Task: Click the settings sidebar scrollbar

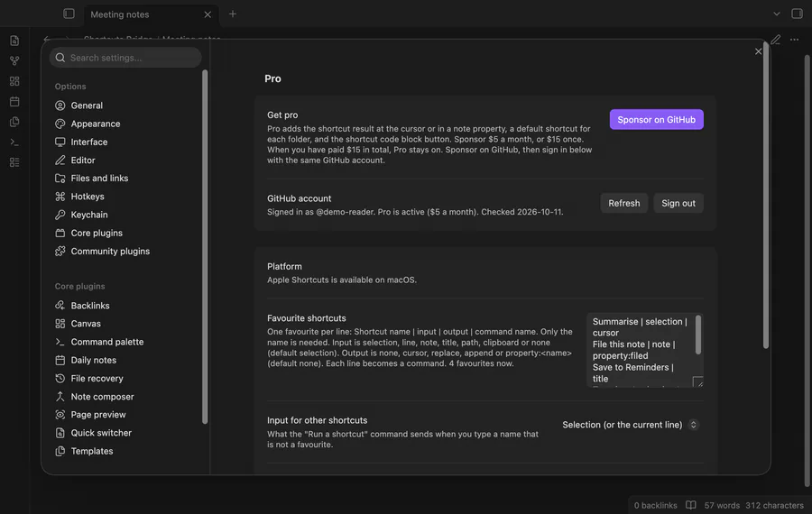Action: pos(205,247)
